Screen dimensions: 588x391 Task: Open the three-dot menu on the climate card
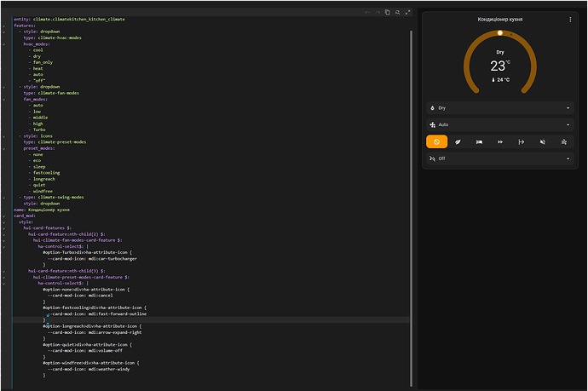(x=570, y=20)
